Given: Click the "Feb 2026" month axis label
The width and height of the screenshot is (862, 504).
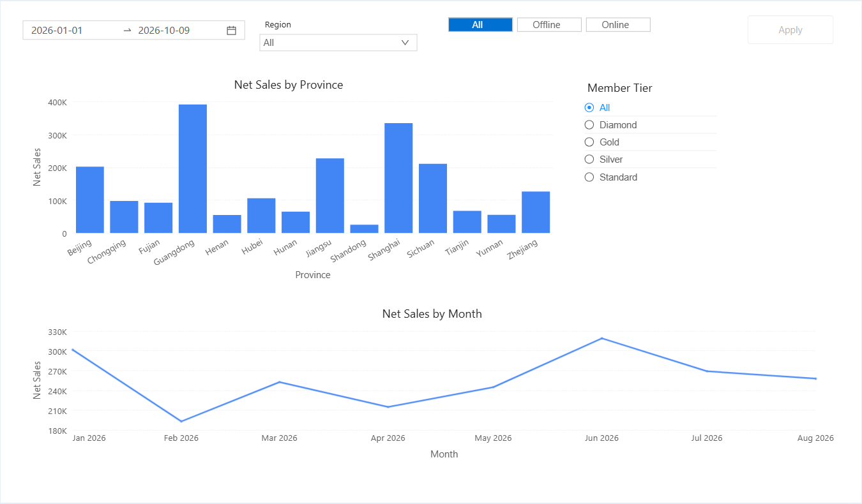Looking at the screenshot, I should click(x=181, y=438).
